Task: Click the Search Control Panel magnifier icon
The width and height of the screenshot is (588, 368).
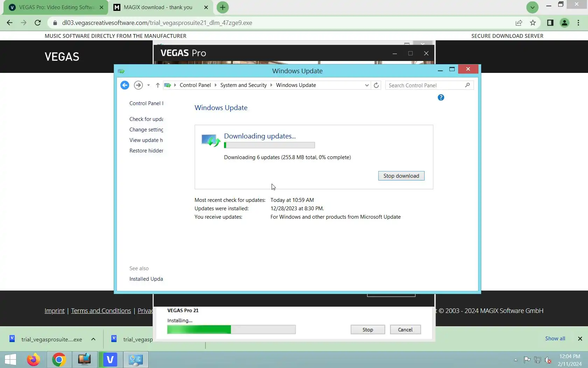Action: (x=467, y=85)
